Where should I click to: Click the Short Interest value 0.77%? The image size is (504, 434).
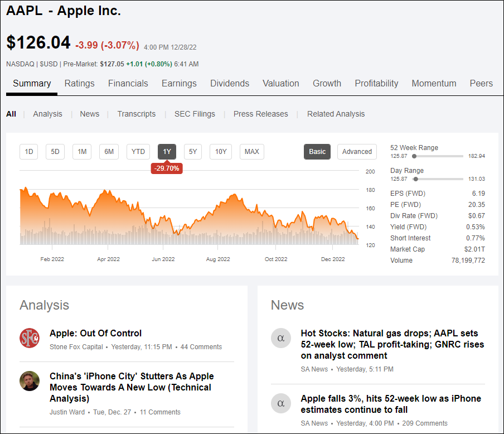[x=476, y=238]
